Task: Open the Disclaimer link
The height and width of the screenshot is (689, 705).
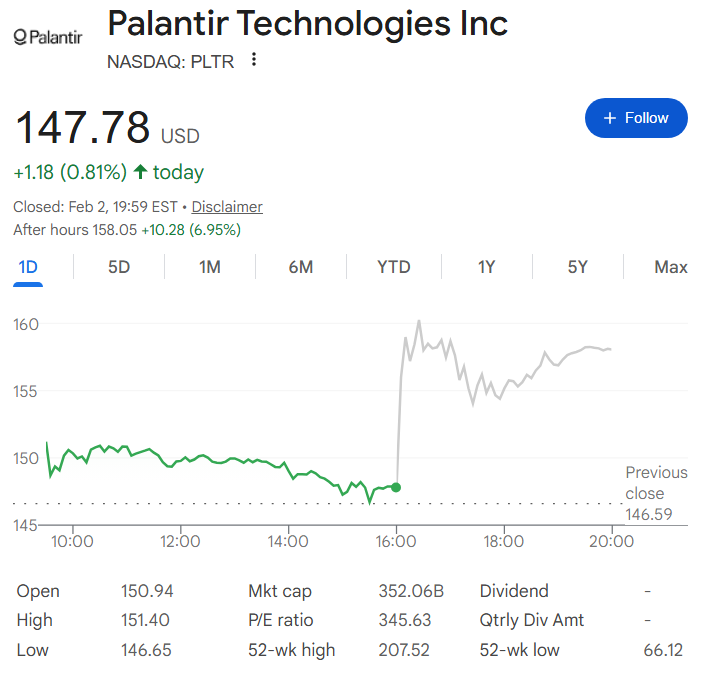Action: [x=227, y=207]
